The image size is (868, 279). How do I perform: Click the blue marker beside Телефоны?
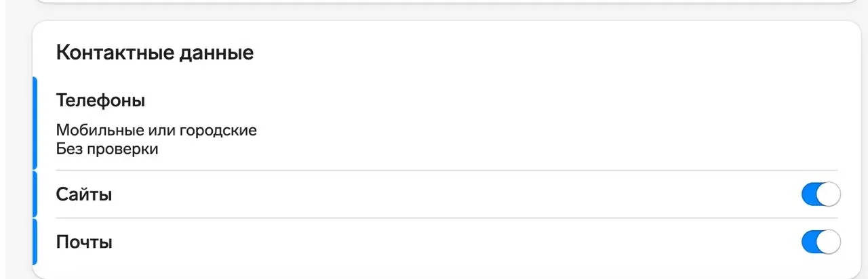[x=35, y=123]
